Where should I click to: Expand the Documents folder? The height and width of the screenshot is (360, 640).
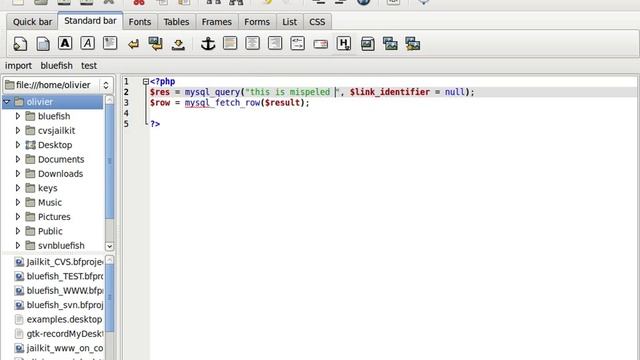click(x=18, y=159)
